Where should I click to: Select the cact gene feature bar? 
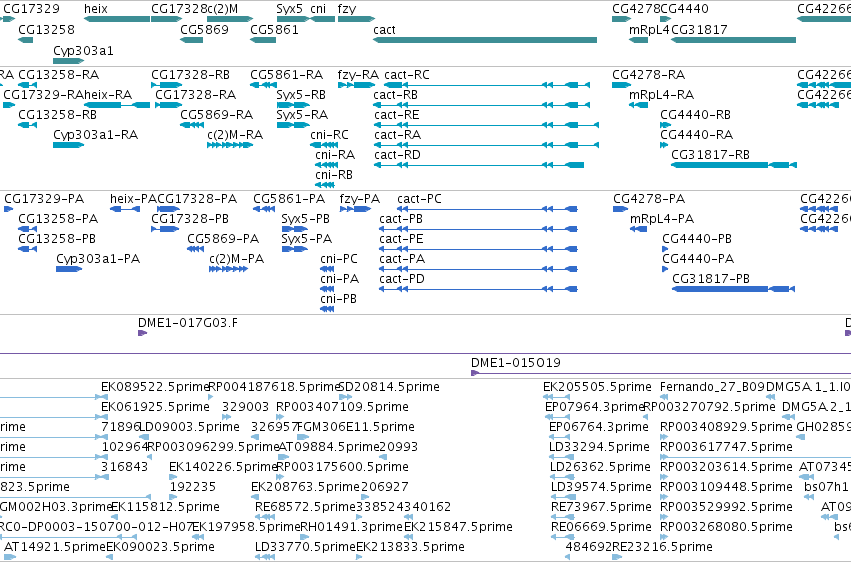click(x=485, y=40)
